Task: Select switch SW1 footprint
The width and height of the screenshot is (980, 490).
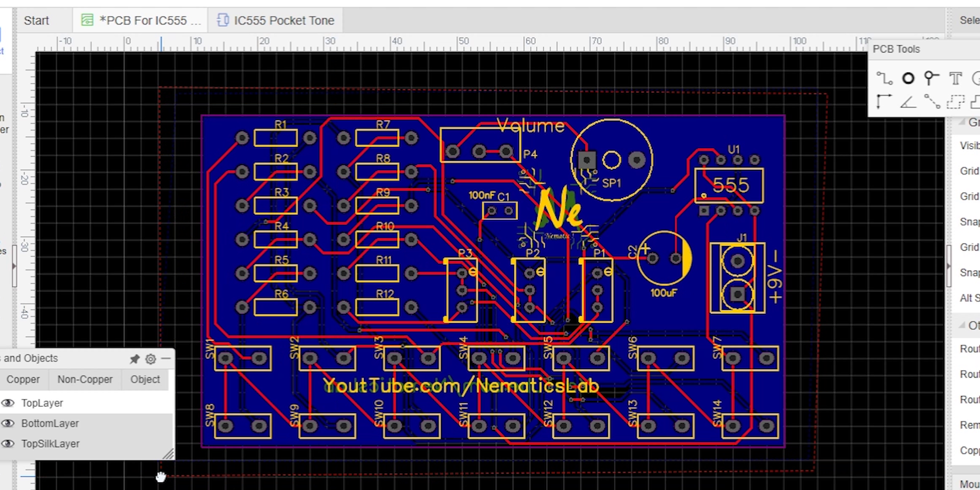Action: [x=242, y=358]
